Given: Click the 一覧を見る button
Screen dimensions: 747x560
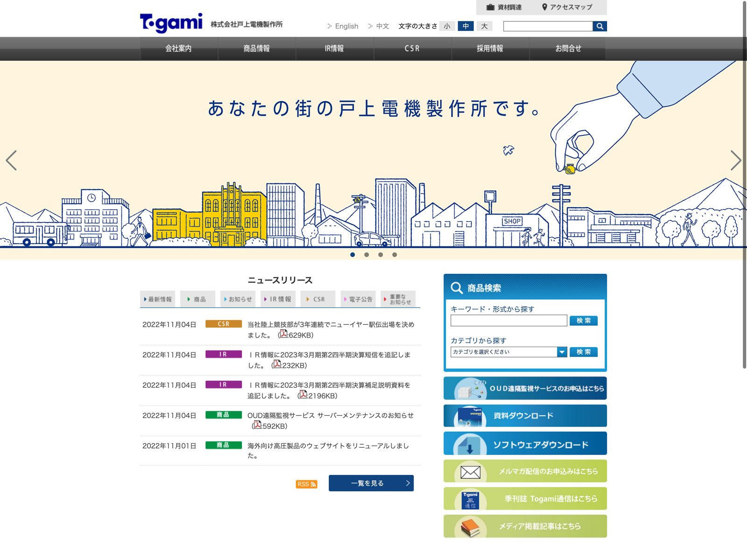Looking at the screenshot, I should pyautogui.click(x=371, y=483).
